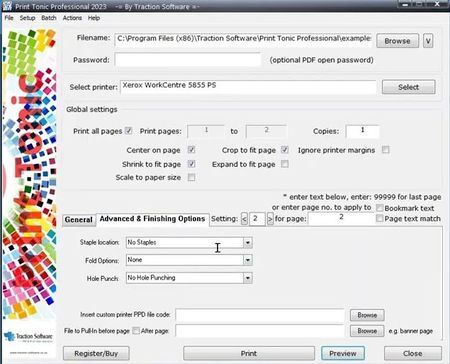Open the Hole Punch dropdown
This screenshot has height=364, width=450.
tap(248, 278)
